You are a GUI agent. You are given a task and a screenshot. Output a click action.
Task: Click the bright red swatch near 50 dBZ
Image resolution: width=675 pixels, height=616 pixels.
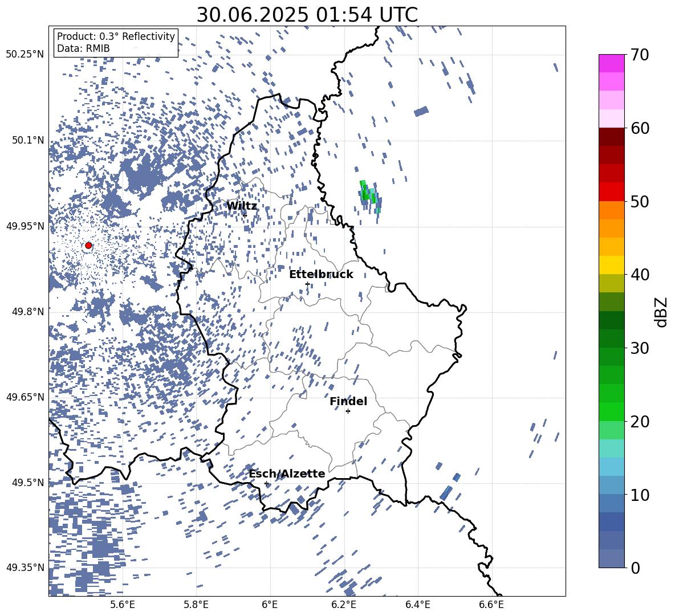(x=611, y=192)
